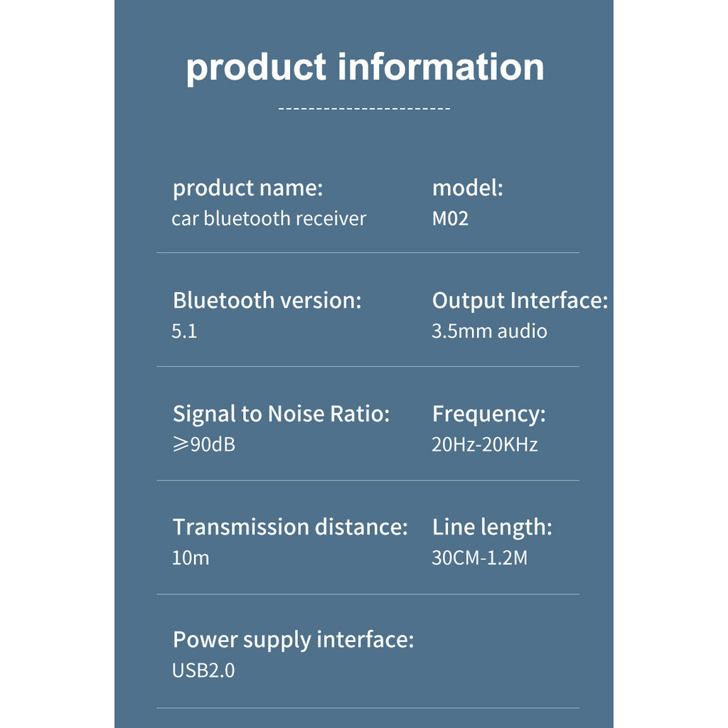Click the '≥90dB' value
This screenshot has height=728, width=728.
click(x=204, y=444)
